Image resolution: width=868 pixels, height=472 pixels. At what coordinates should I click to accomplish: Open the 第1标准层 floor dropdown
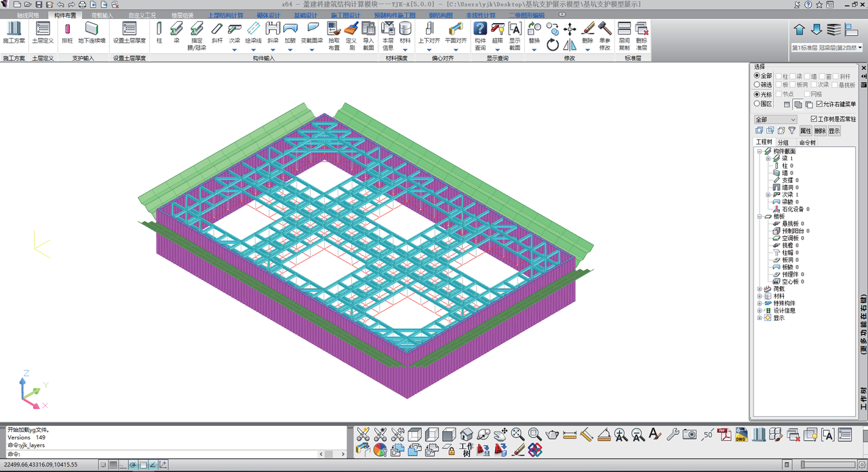click(827, 48)
